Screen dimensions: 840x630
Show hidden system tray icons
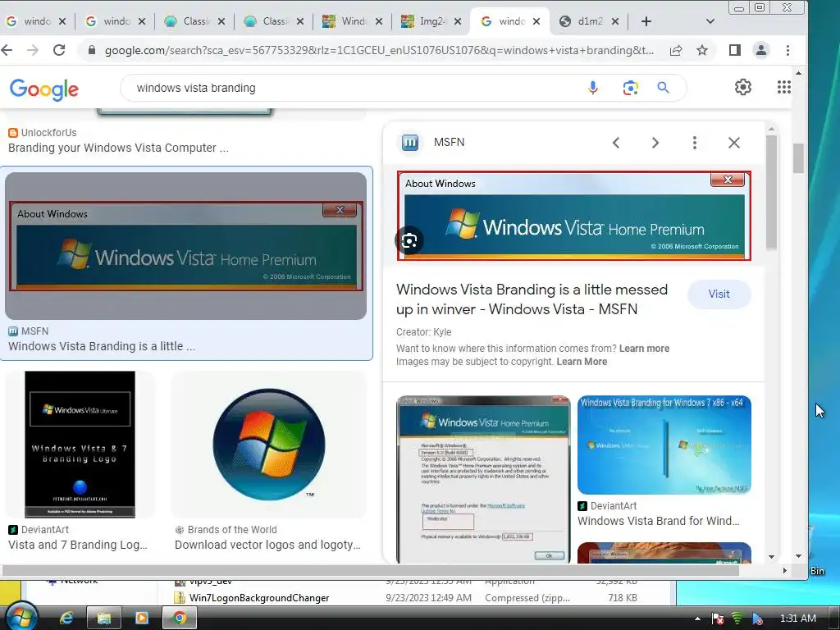pyautogui.click(x=697, y=619)
